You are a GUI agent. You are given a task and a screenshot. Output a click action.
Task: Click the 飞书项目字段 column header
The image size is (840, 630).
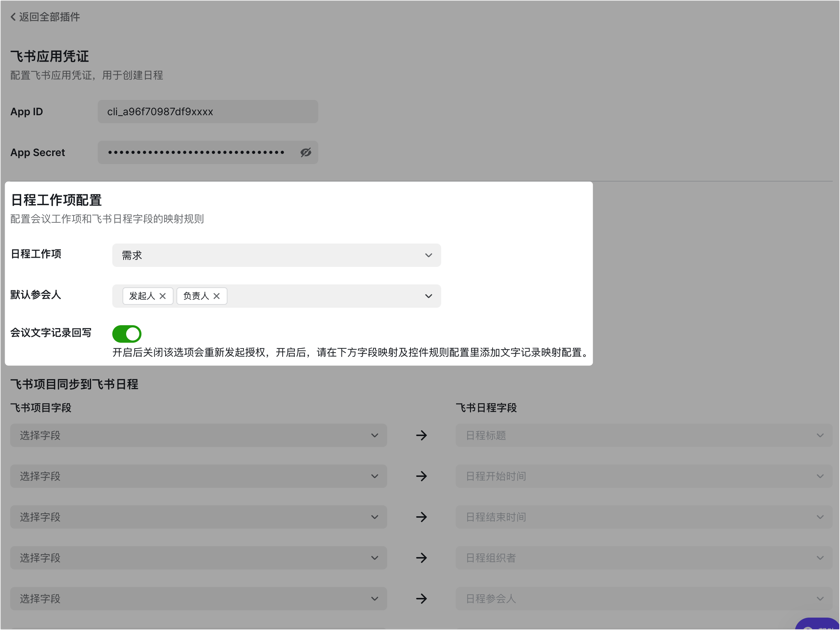40,408
